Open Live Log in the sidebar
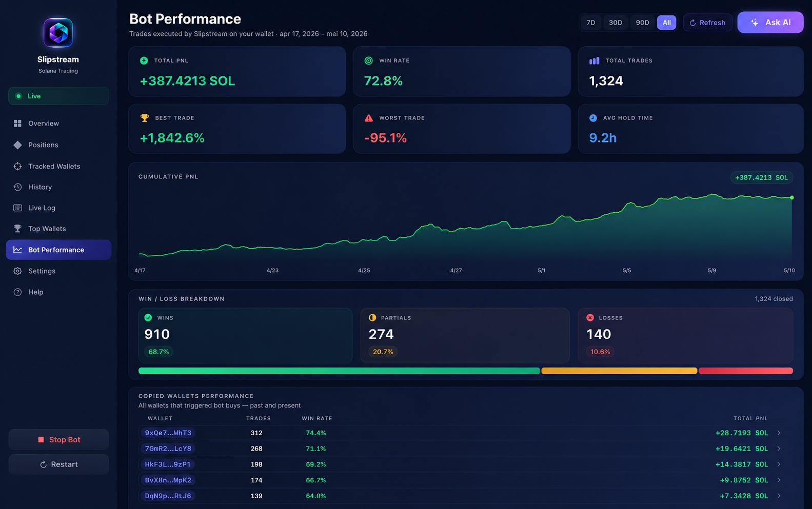Viewport: 812px width, 509px height. [58, 208]
